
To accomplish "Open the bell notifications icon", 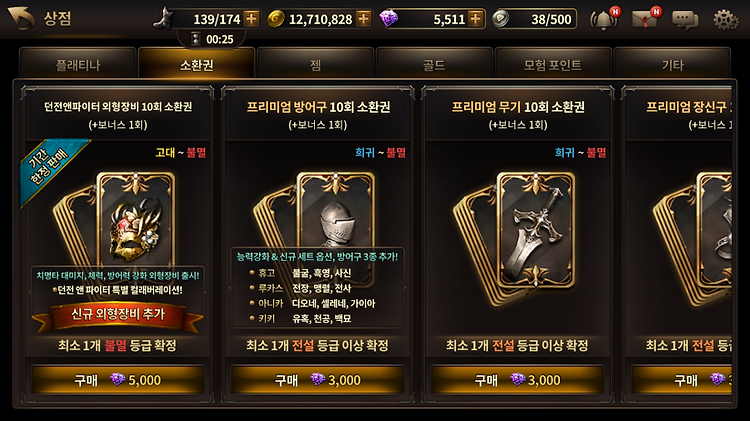I will tap(605, 19).
